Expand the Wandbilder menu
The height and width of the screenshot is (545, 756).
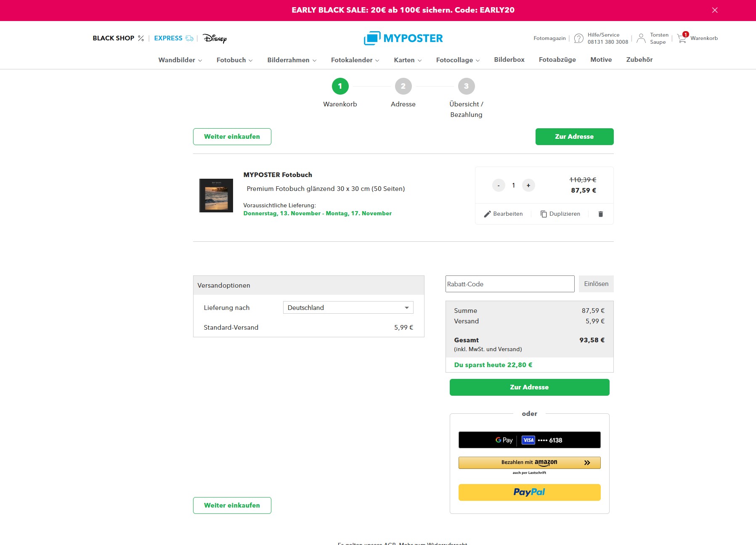point(180,60)
